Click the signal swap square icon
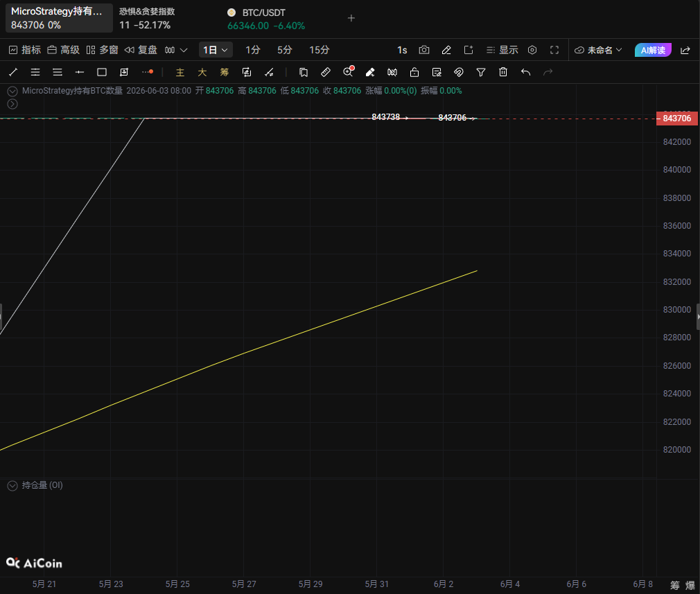This screenshot has height=594, width=700. (x=247, y=72)
